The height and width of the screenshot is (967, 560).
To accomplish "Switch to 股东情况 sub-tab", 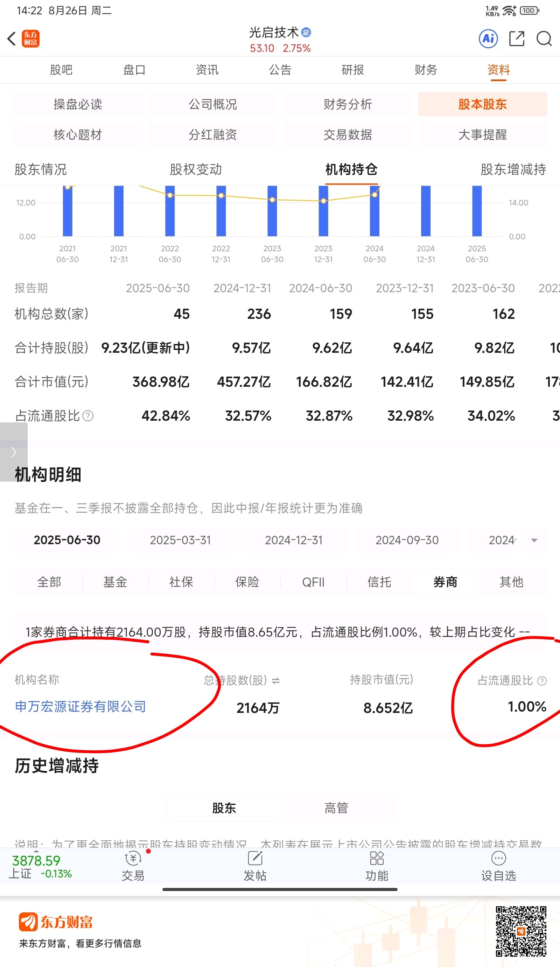I will pos(41,169).
